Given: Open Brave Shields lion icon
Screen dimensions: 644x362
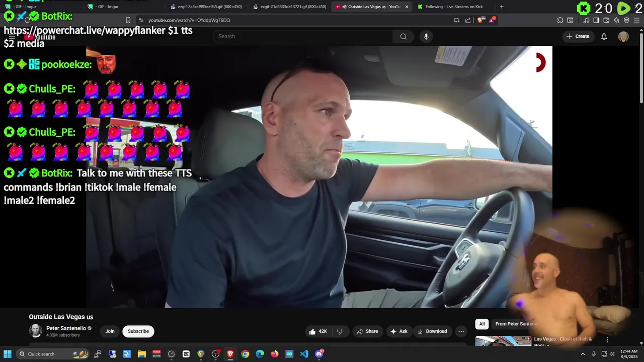Looking at the screenshot, I should (x=480, y=20).
